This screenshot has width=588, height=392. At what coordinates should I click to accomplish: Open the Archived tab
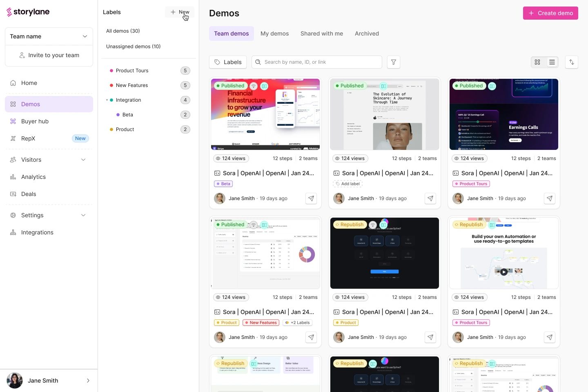pyautogui.click(x=367, y=33)
